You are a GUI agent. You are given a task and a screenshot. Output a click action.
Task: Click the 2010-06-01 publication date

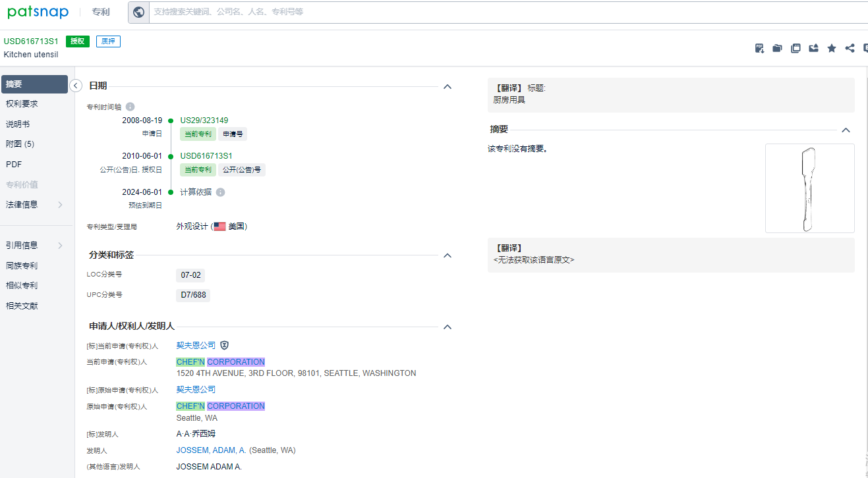(142, 156)
